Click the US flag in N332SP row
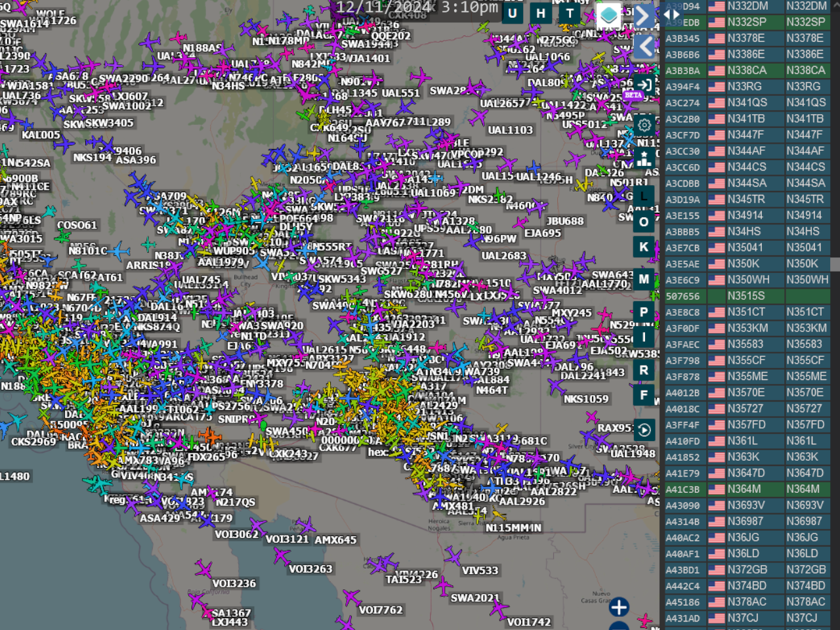This screenshot has height=630, width=840. coord(716,22)
